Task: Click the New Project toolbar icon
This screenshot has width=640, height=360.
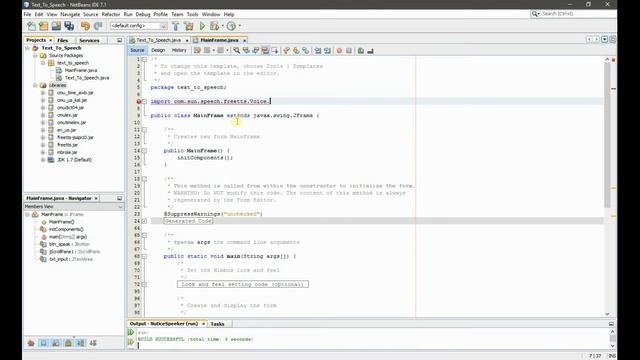Action: [x=44, y=26]
